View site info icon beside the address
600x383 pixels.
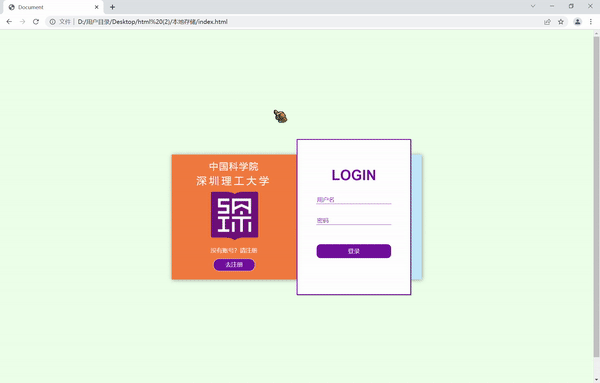pyautogui.click(x=53, y=22)
